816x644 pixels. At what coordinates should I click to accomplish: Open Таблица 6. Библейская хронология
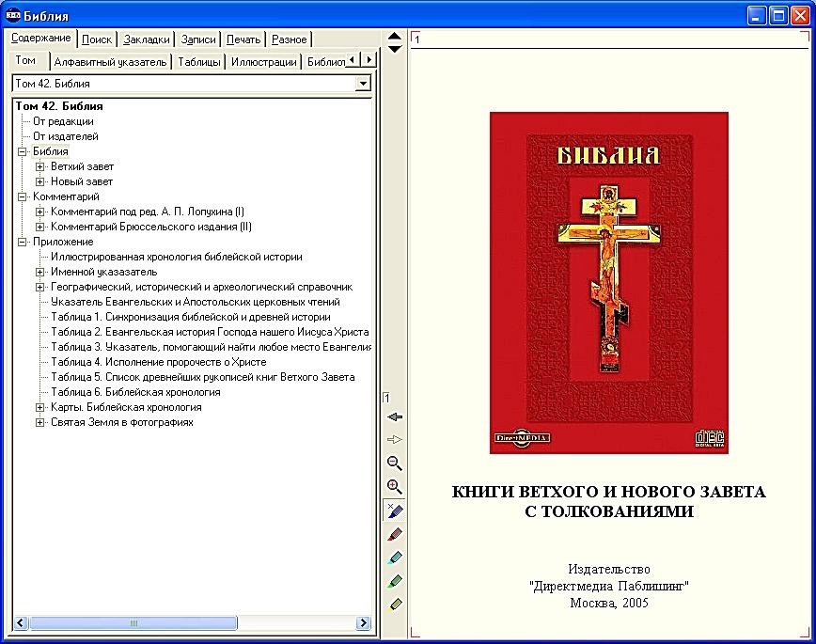(135, 393)
